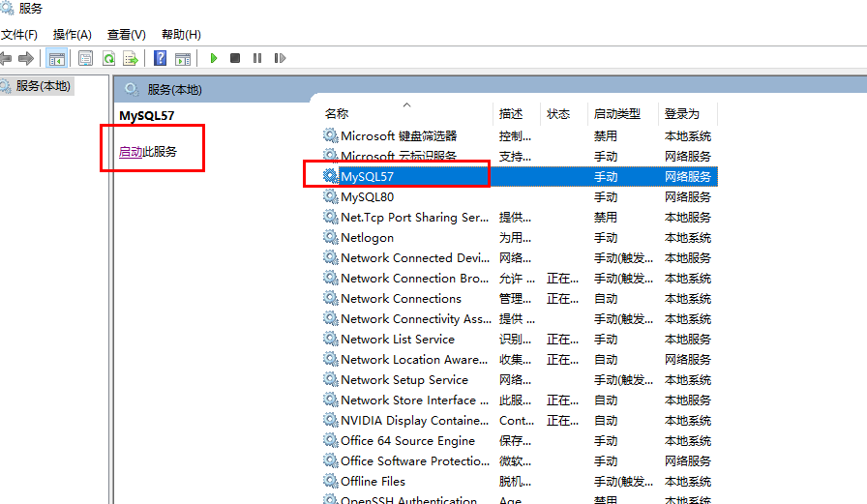
Task: Pause service with pause toolbar button
Action: pyautogui.click(x=257, y=58)
